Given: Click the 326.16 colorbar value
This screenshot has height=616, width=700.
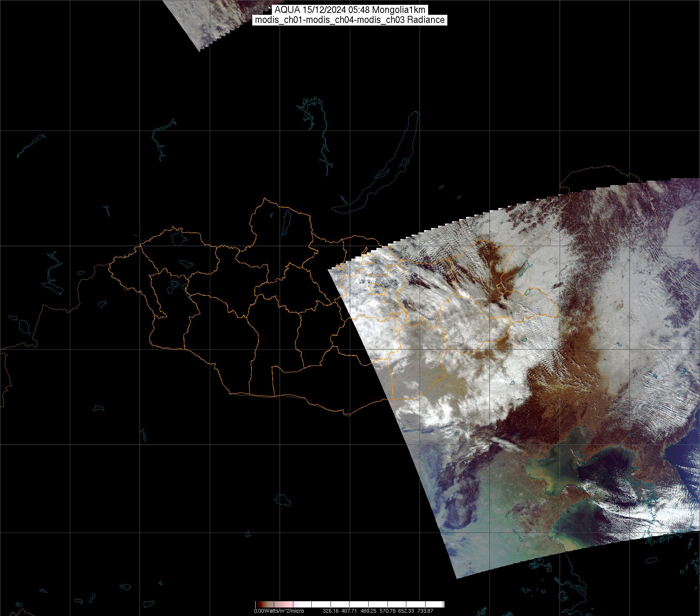Looking at the screenshot, I should pos(331,611).
